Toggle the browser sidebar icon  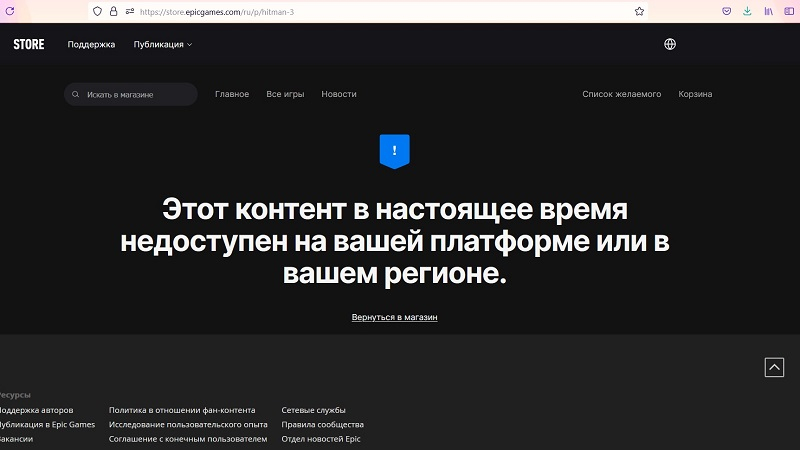coord(789,11)
